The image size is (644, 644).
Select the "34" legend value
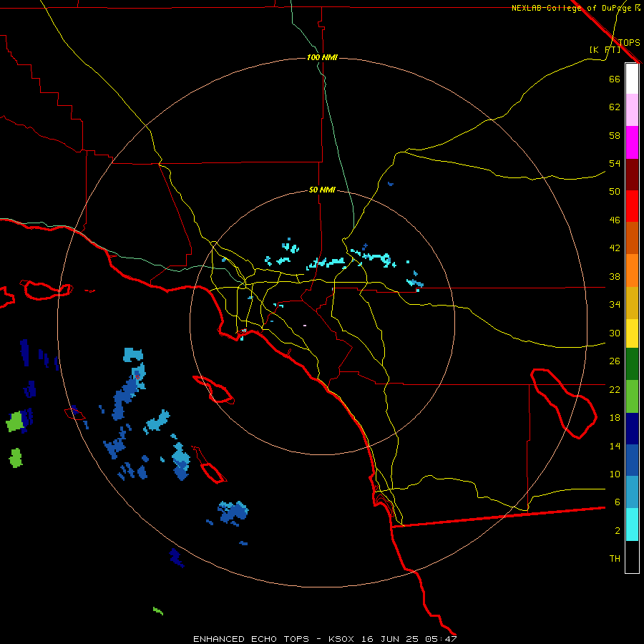coord(615,304)
